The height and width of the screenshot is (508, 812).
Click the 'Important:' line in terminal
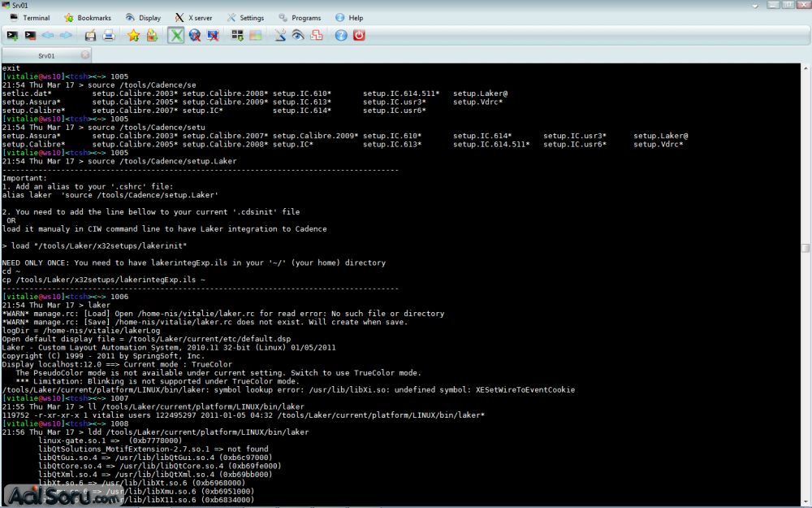point(24,178)
